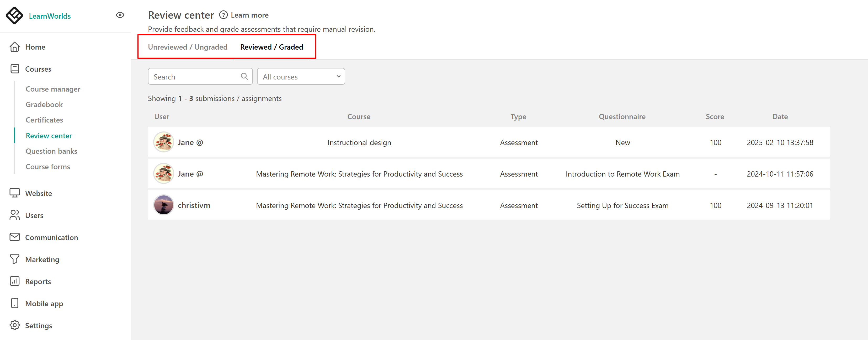Open the Users people icon

pos(14,215)
